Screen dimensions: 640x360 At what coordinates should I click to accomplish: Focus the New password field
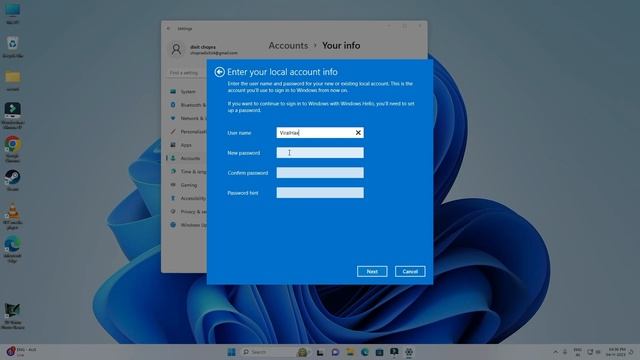pyautogui.click(x=320, y=153)
